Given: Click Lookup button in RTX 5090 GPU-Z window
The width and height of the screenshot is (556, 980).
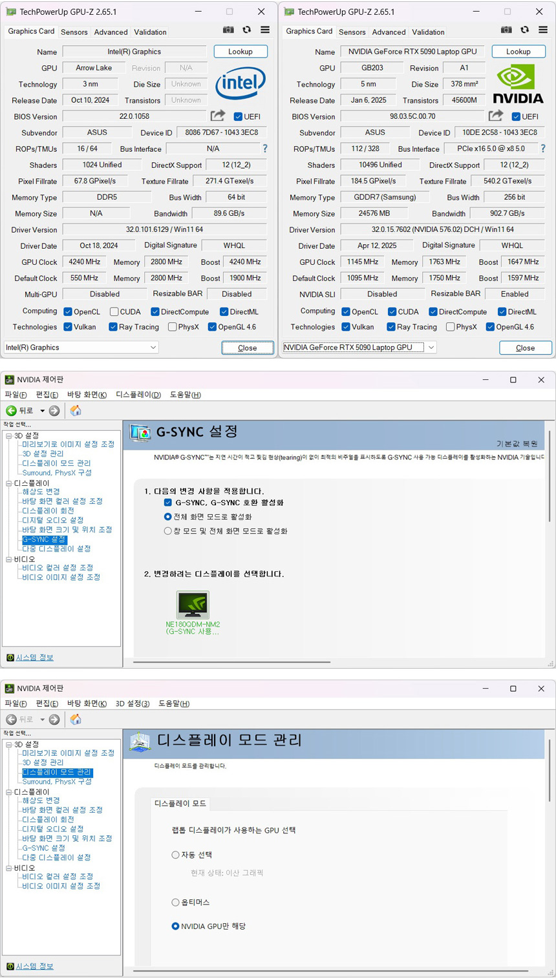Looking at the screenshot, I should [518, 52].
